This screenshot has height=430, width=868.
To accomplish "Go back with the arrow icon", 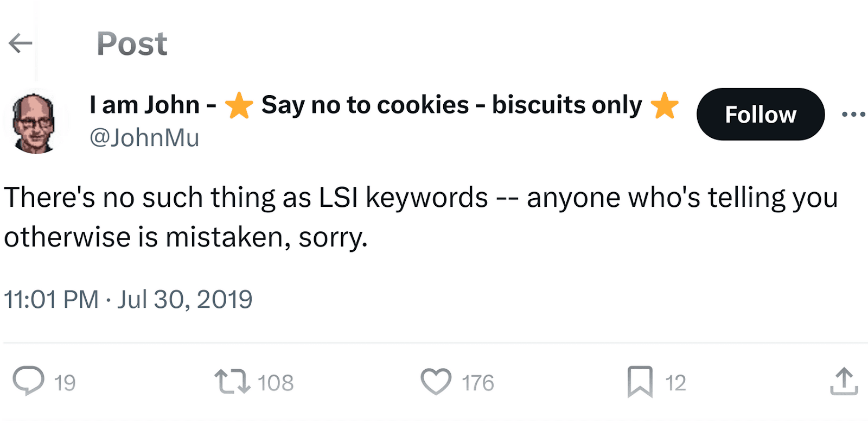I will click(x=21, y=43).
